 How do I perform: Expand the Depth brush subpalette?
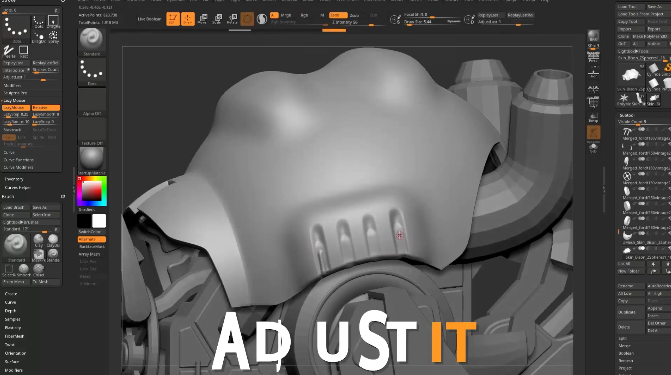10,311
